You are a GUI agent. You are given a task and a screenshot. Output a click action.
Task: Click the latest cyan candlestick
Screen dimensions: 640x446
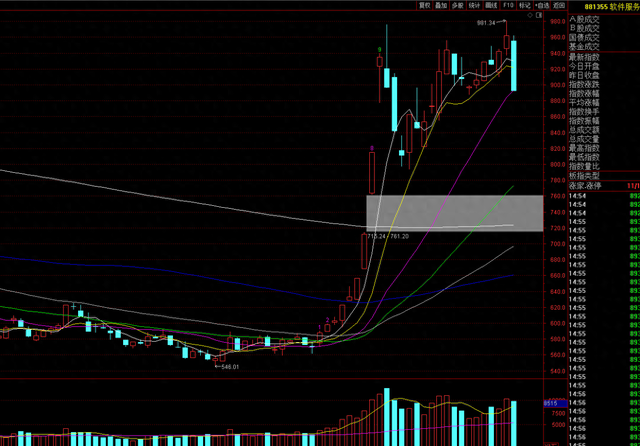click(x=514, y=65)
